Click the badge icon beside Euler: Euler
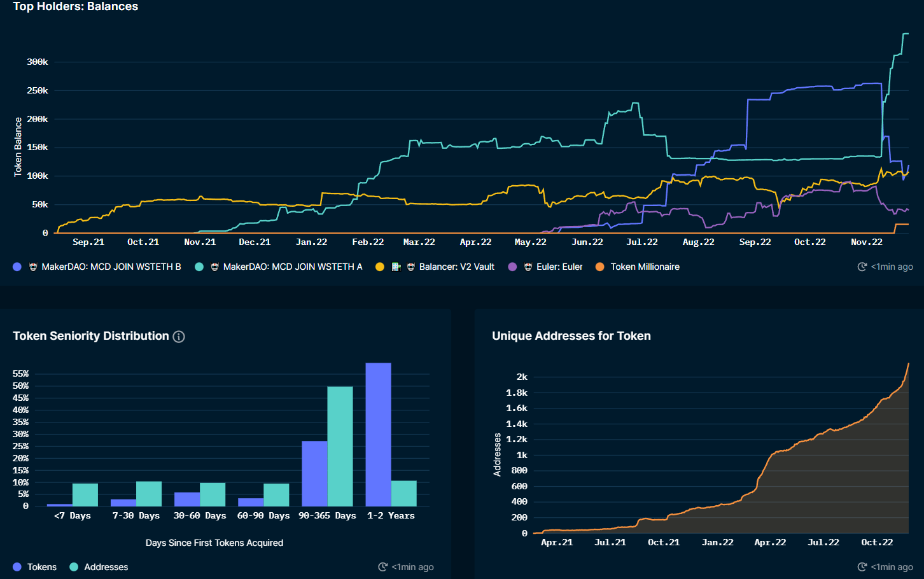This screenshot has height=579, width=924. (528, 267)
